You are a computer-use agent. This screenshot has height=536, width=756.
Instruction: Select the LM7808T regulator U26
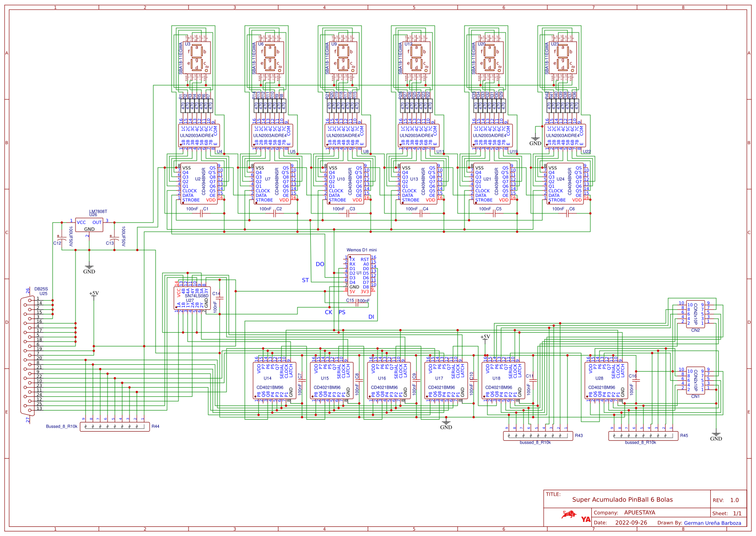89,225
